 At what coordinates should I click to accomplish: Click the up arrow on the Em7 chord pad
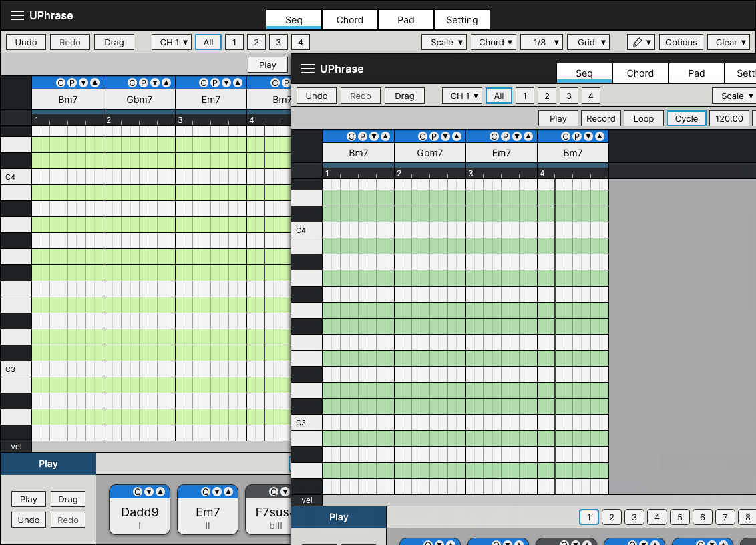pyautogui.click(x=228, y=492)
